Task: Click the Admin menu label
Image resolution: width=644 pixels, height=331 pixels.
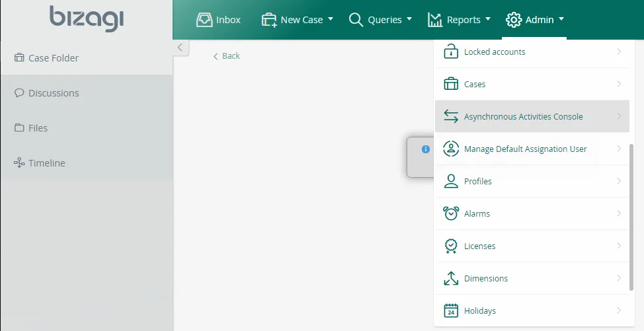Action: (x=540, y=20)
